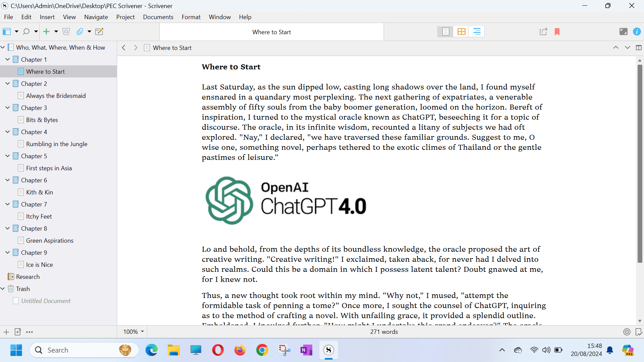
Task: Click the project targets icon in footer
Action: [x=627, y=332]
